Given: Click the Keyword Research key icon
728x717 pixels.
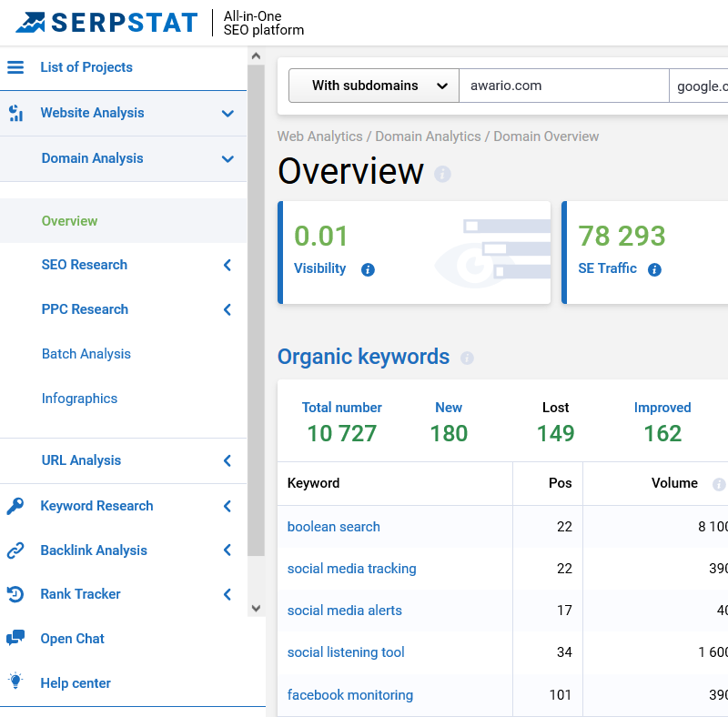Looking at the screenshot, I should pyautogui.click(x=15, y=506).
